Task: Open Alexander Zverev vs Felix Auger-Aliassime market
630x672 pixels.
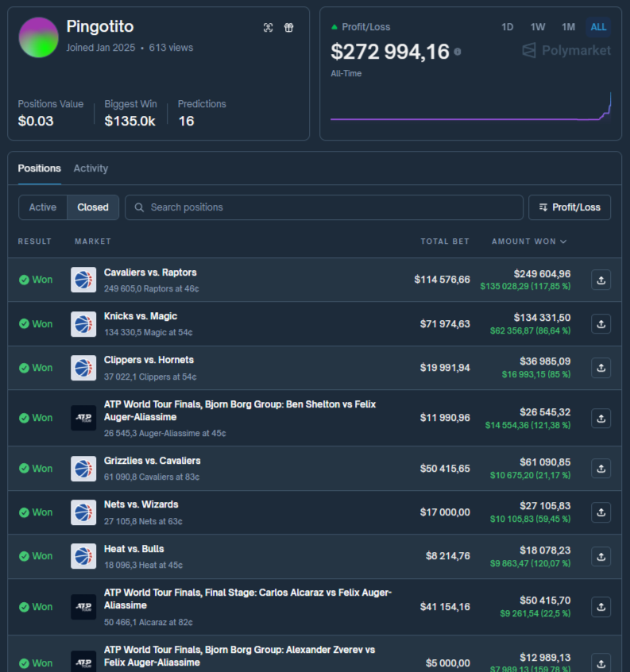Action: [240, 656]
